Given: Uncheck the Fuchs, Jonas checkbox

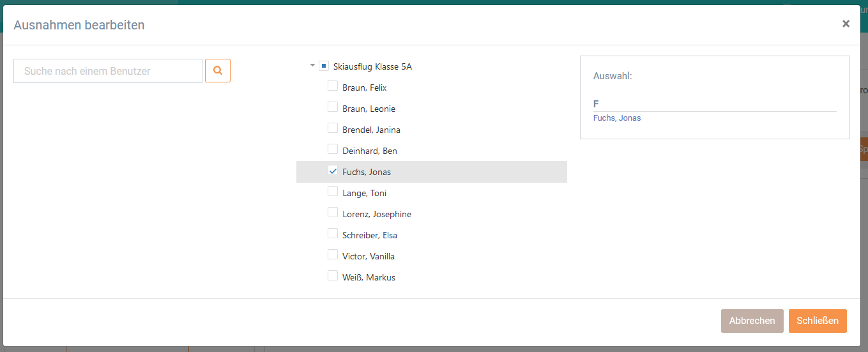Looking at the screenshot, I should 333,171.
